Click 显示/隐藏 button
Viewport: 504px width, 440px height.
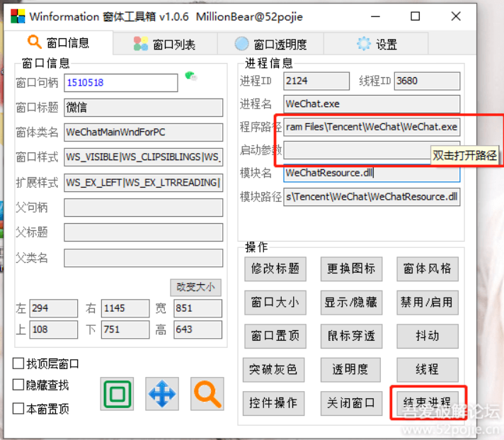(351, 303)
